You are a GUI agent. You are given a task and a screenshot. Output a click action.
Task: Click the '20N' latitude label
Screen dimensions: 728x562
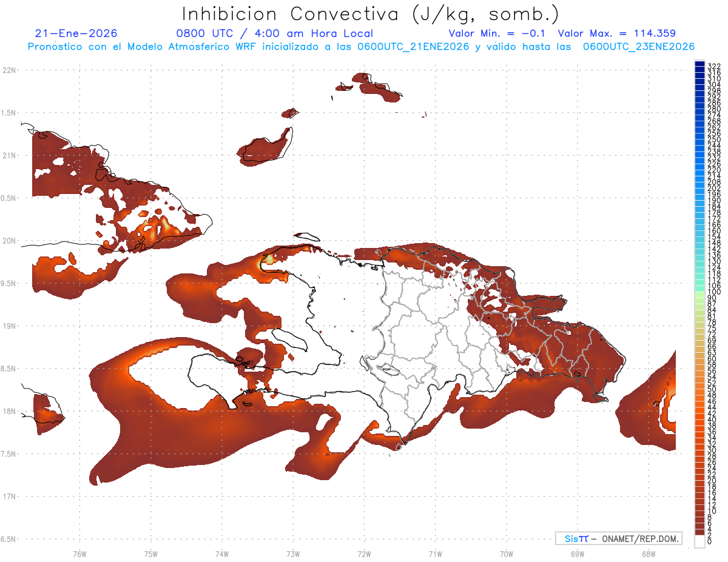pos(9,241)
